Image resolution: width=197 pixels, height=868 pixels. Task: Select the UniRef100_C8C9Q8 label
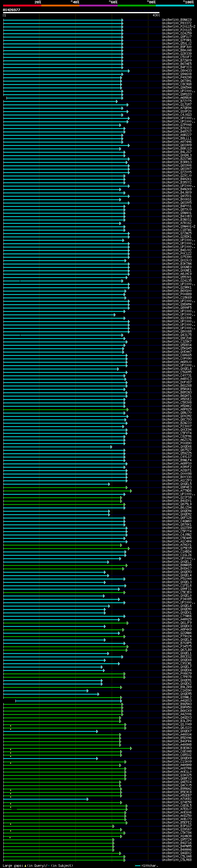[177, 84]
